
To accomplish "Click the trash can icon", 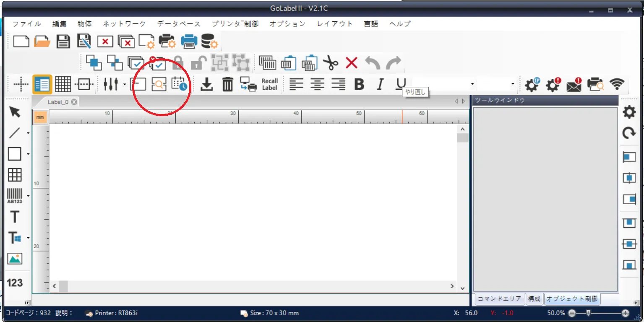I will click(x=227, y=84).
